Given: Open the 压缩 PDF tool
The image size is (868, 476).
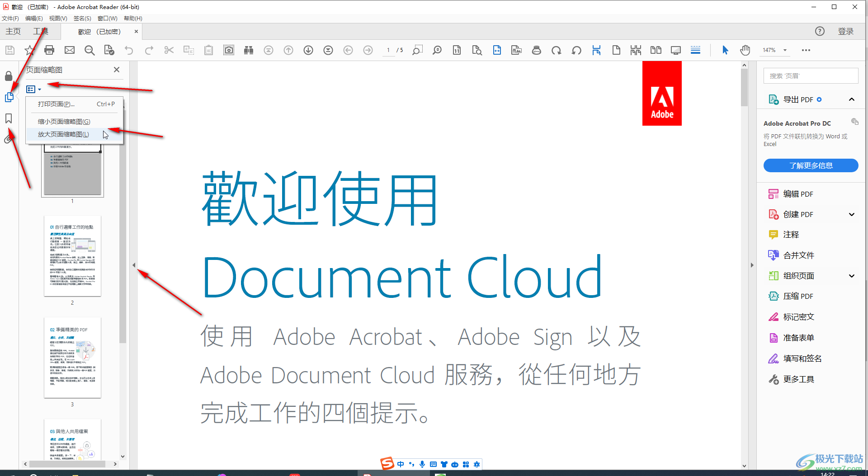Looking at the screenshot, I should tap(791, 296).
